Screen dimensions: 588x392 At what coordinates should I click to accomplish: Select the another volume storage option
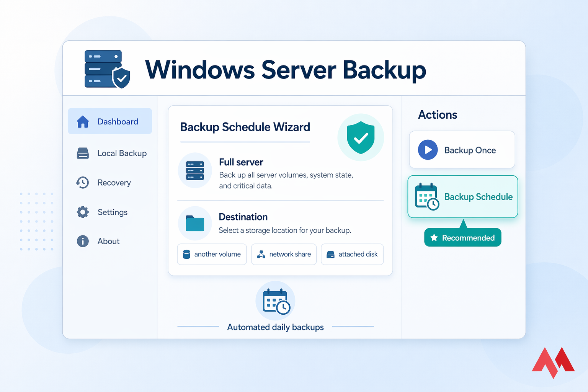click(212, 254)
